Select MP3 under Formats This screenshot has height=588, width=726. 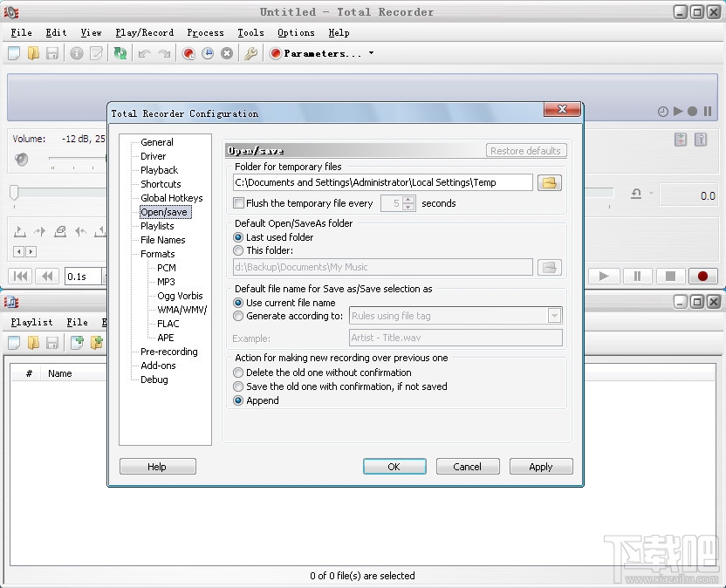(x=166, y=282)
